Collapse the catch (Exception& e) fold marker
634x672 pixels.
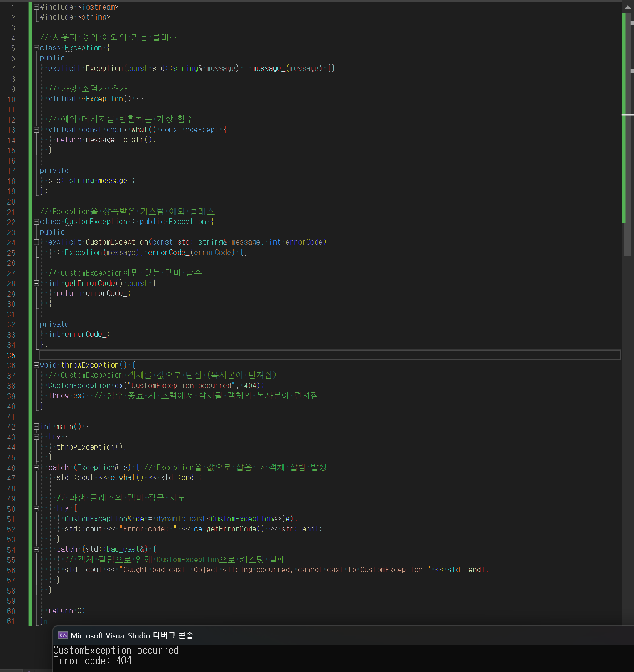tap(37, 467)
